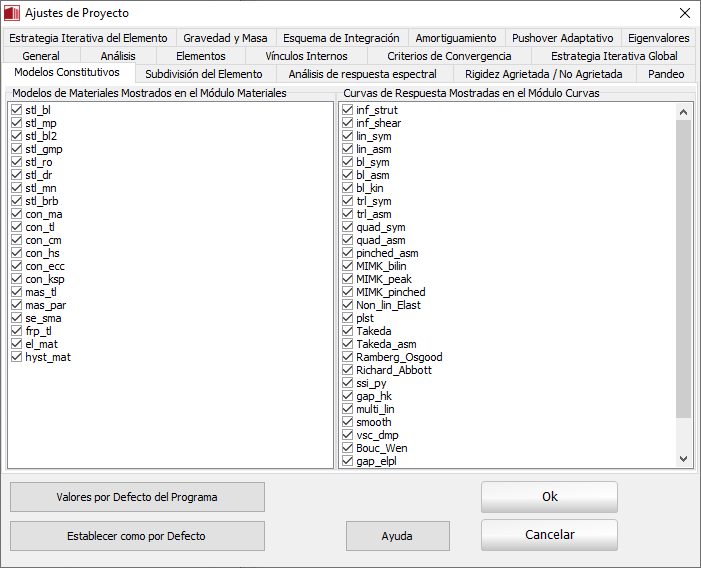Click the app icon in title bar
Viewport: 701px width, 568px height.
[x=13, y=13]
